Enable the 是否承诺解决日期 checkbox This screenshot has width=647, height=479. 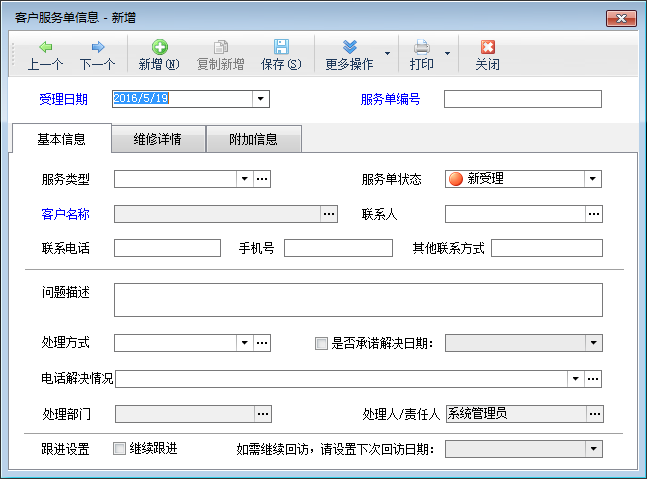coord(321,343)
